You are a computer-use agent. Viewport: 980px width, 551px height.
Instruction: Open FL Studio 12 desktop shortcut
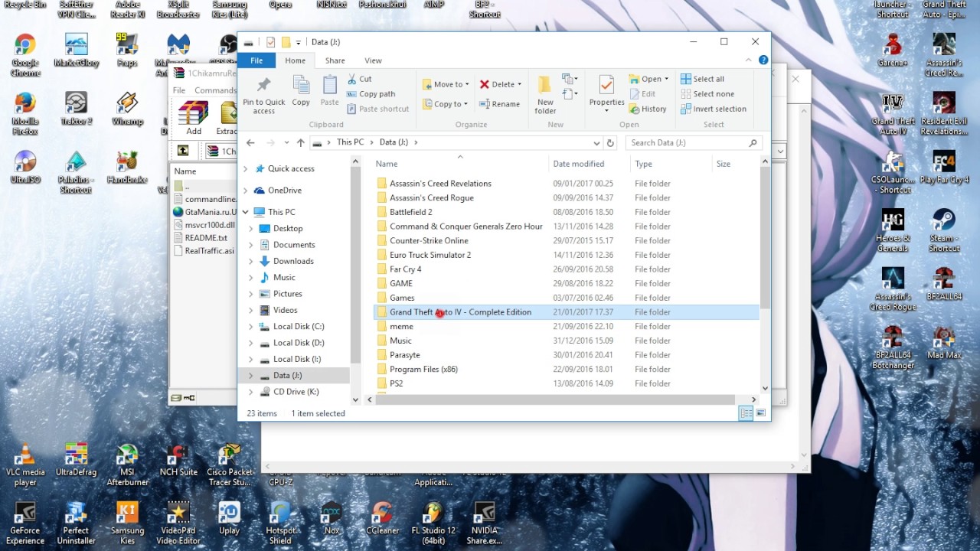click(433, 523)
